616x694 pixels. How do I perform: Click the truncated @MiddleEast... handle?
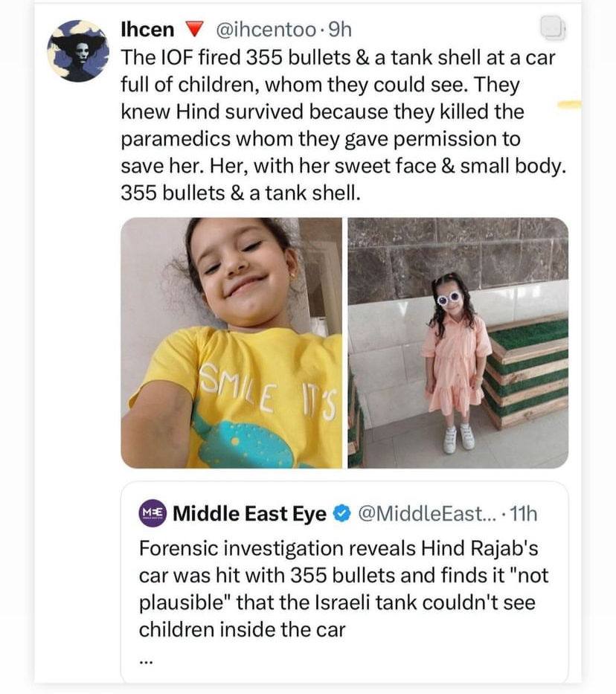pyautogui.click(x=421, y=514)
